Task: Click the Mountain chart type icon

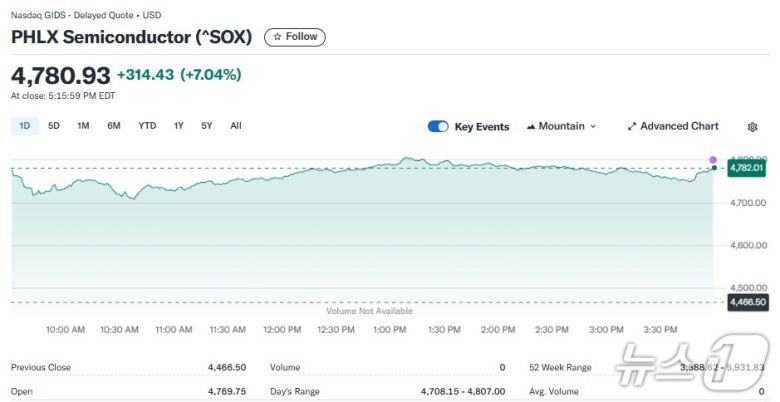Action: click(x=531, y=127)
